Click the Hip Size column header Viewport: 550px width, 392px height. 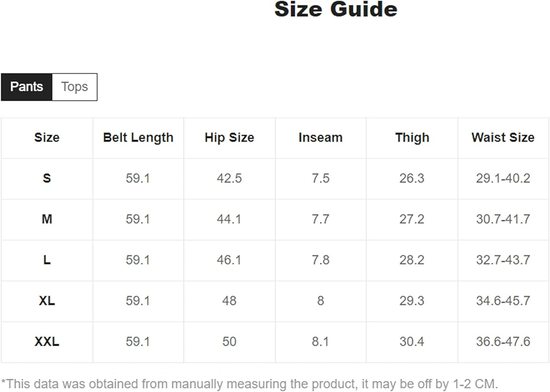click(229, 138)
